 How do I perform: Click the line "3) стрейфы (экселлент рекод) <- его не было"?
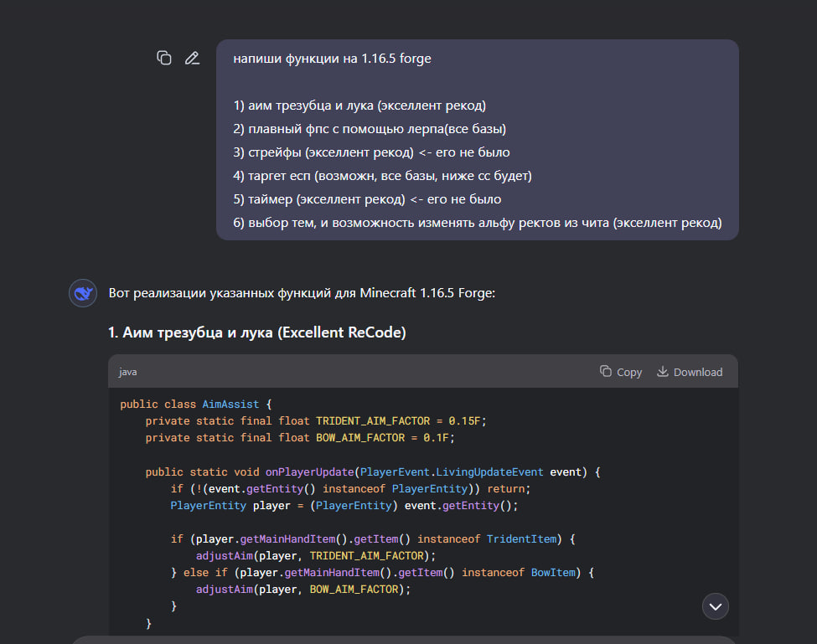(371, 152)
